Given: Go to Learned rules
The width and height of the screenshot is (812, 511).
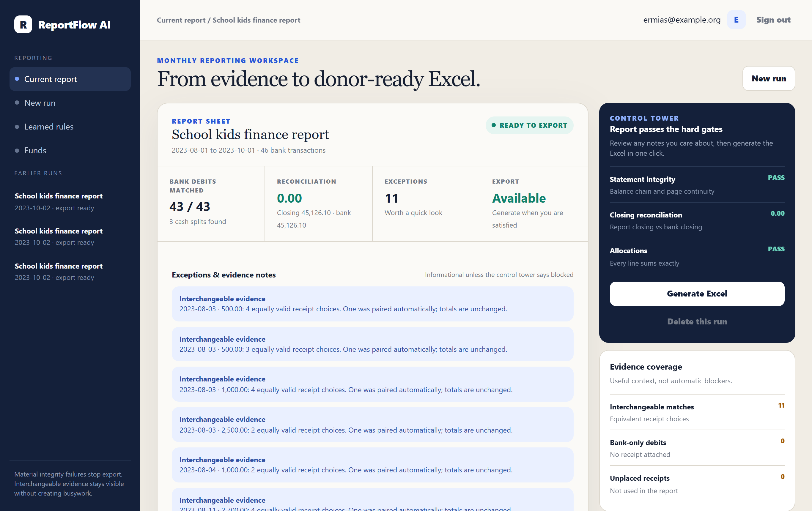Looking at the screenshot, I should click(x=70, y=127).
